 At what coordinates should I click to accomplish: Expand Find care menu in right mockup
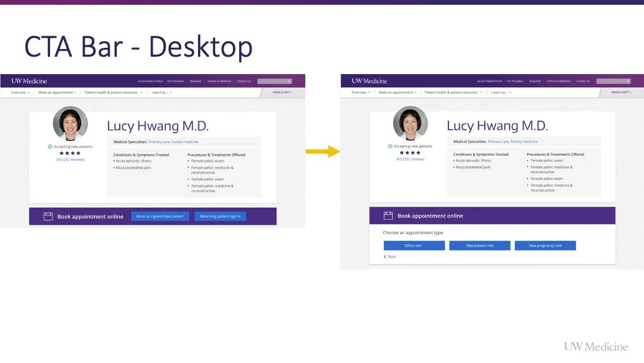pyautogui.click(x=361, y=93)
